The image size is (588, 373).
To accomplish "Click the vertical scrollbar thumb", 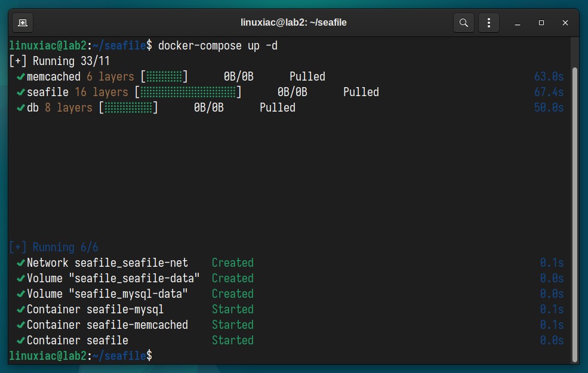I will 575,215.
